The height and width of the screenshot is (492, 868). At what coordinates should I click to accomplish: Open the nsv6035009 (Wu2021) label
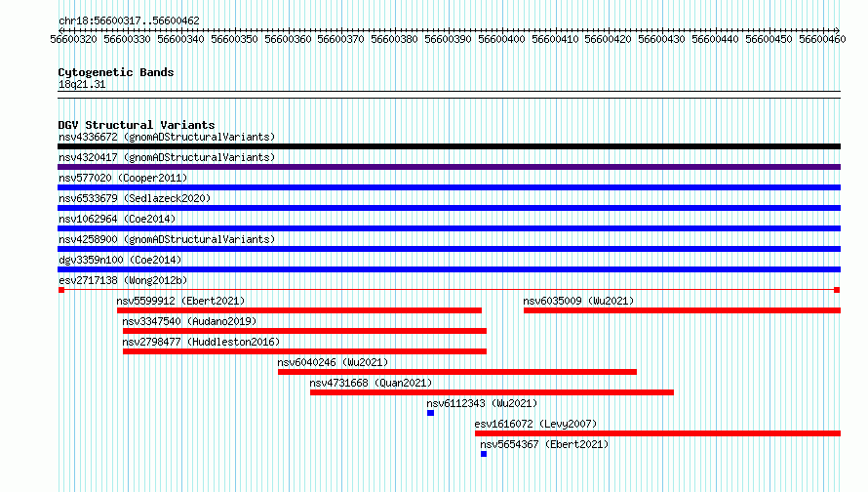(578, 301)
